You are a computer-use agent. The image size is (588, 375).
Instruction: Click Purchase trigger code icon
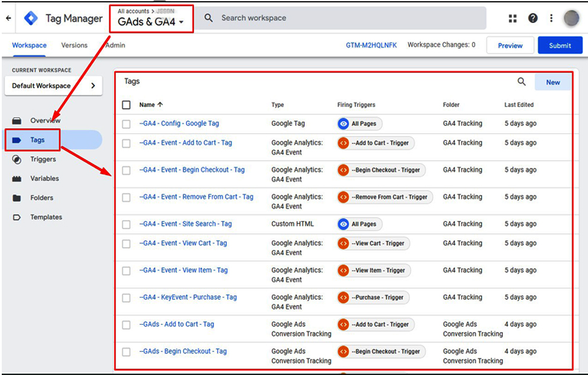coord(343,298)
